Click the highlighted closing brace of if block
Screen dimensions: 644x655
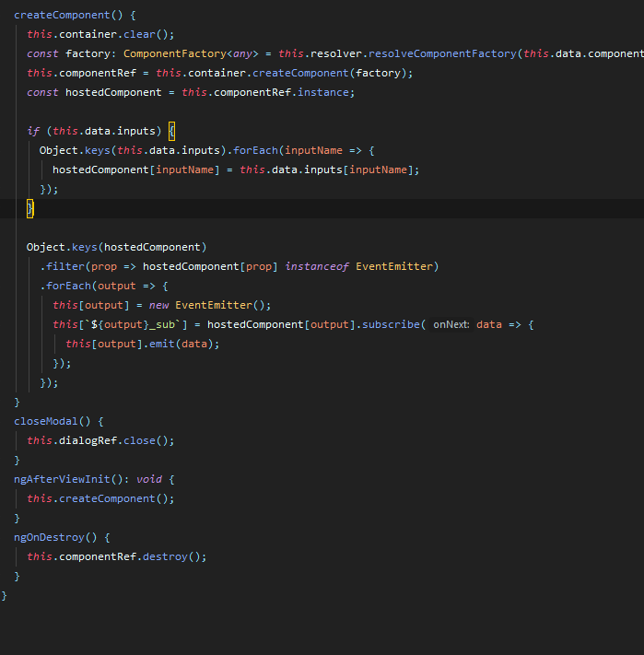[30, 208]
